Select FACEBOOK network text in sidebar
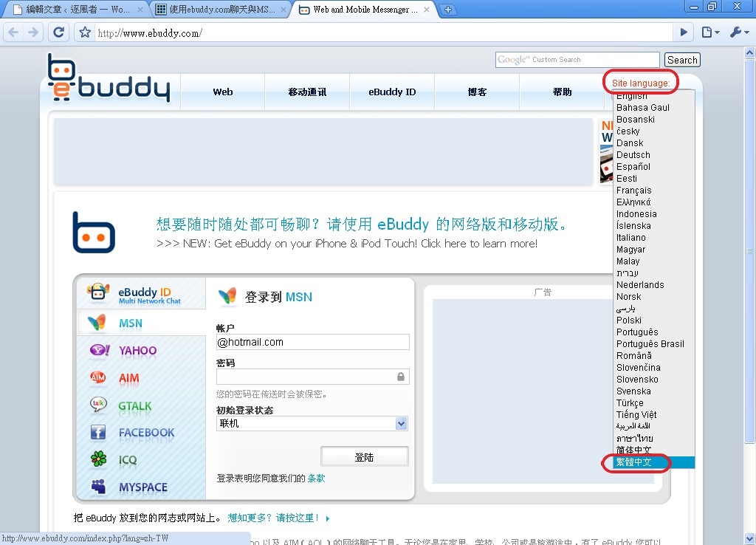 point(147,433)
